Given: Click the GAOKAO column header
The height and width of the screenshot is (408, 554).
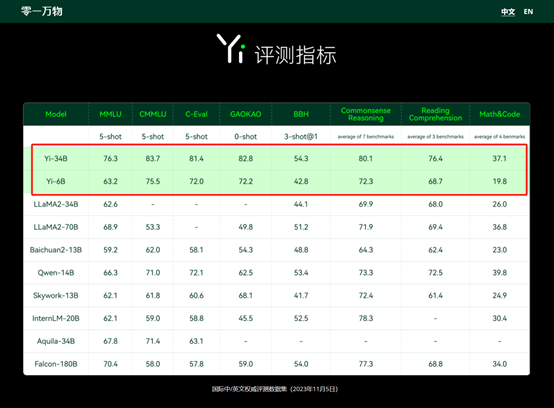Looking at the screenshot, I should [x=246, y=114].
